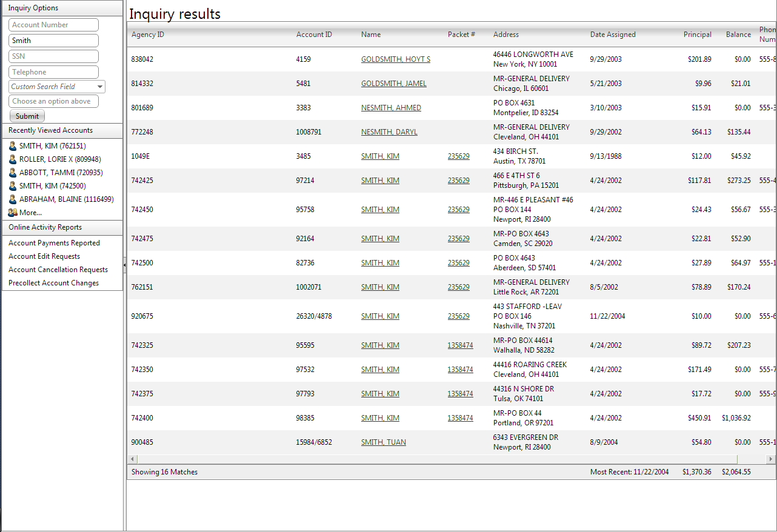Open SMITH, KIM link for agency 742400
The width and height of the screenshot is (777, 532).
click(x=380, y=418)
